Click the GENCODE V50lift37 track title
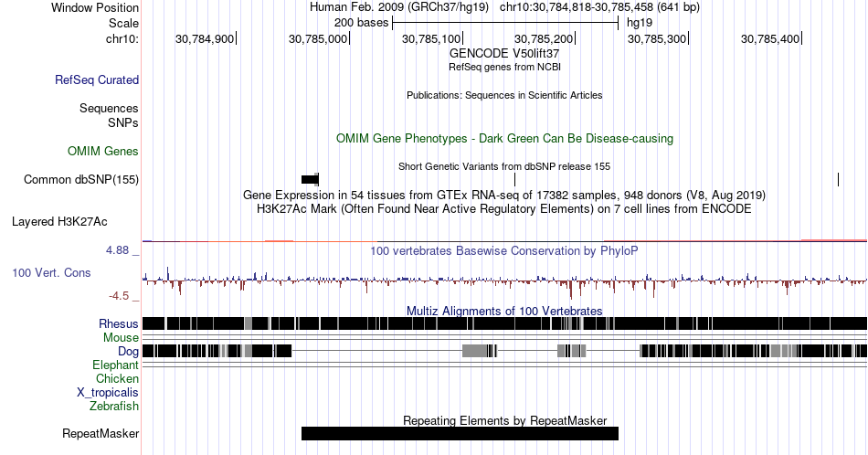The image size is (868, 455). (x=504, y=54)
